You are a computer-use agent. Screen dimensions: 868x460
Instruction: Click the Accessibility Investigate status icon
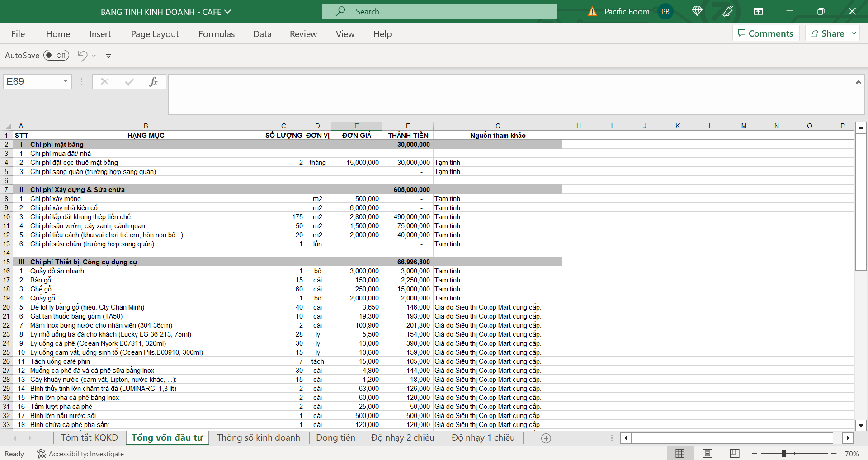pos(41,454)
